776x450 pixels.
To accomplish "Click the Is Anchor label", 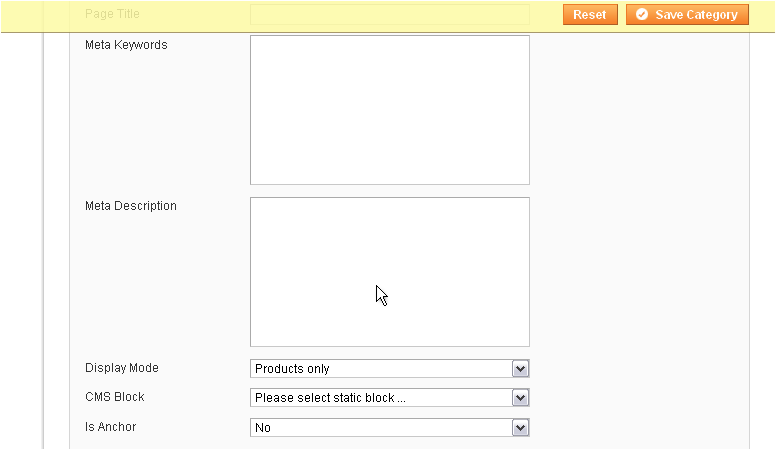I will [110, 427].
